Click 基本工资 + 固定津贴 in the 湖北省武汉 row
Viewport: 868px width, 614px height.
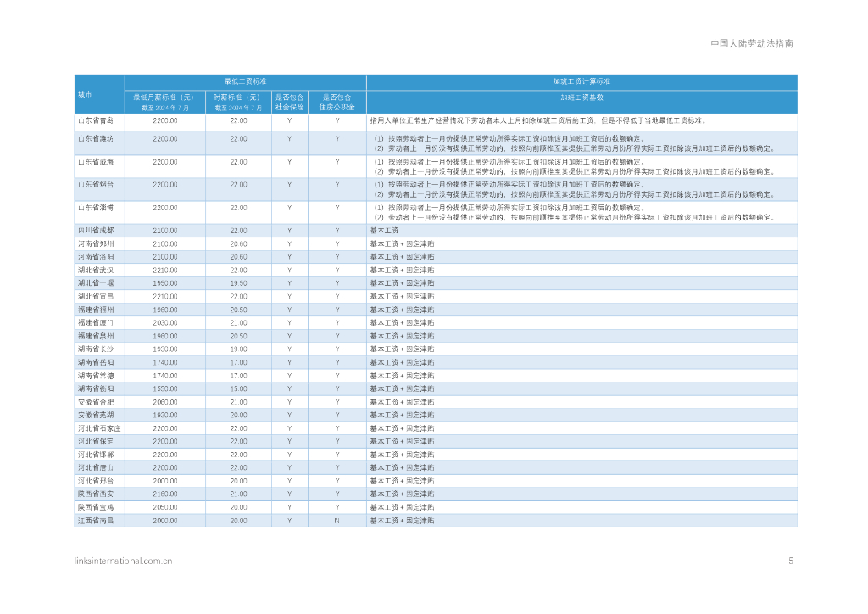point(402,271)
